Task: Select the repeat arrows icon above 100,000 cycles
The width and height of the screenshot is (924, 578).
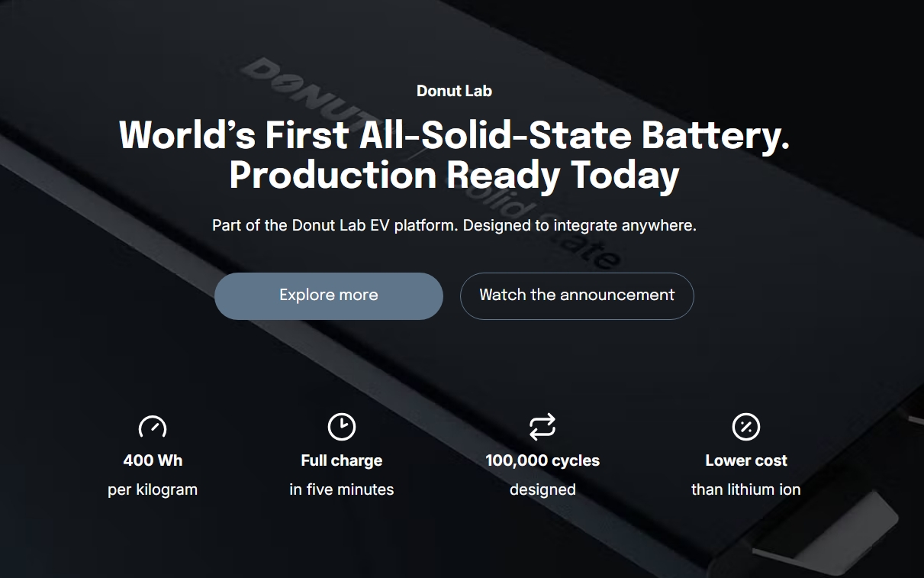Action: pos(542,427)
